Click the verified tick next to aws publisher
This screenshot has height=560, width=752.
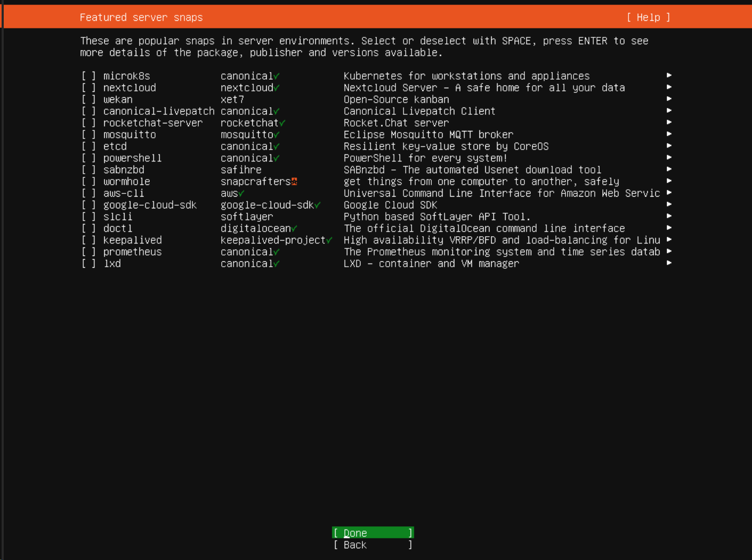[241, 194]
